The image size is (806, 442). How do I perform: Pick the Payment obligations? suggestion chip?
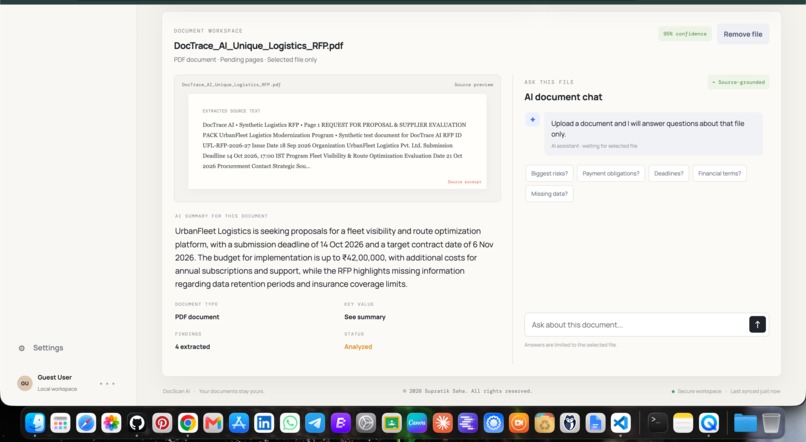[611, 173]
